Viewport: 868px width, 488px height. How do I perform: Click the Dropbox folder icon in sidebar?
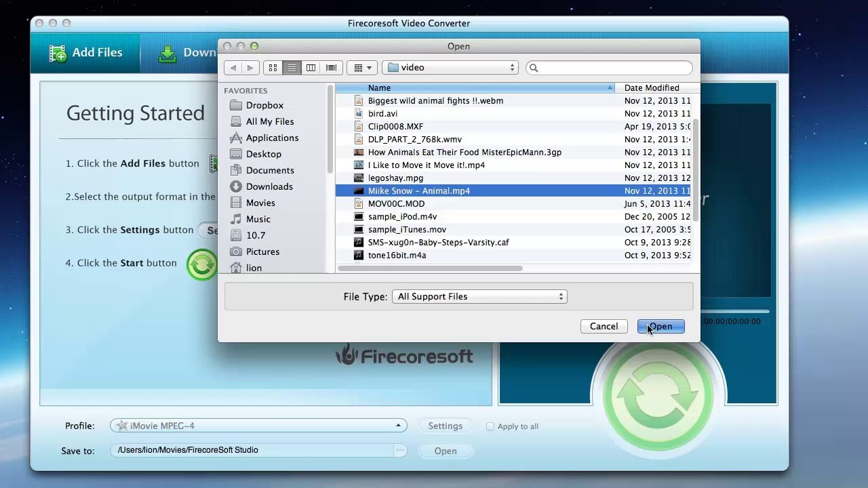[236, 105]
